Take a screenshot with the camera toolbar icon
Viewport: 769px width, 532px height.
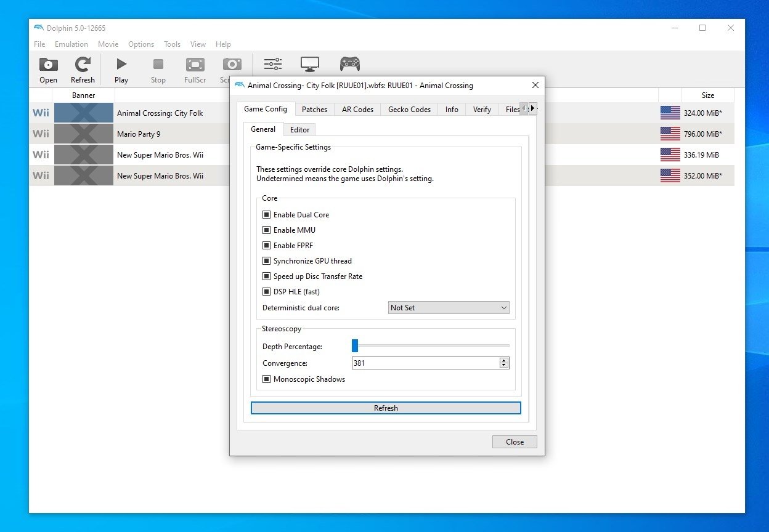pos(232,64)
